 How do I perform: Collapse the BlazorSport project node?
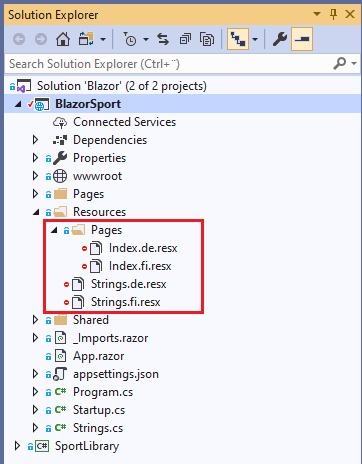coord(18,104)
